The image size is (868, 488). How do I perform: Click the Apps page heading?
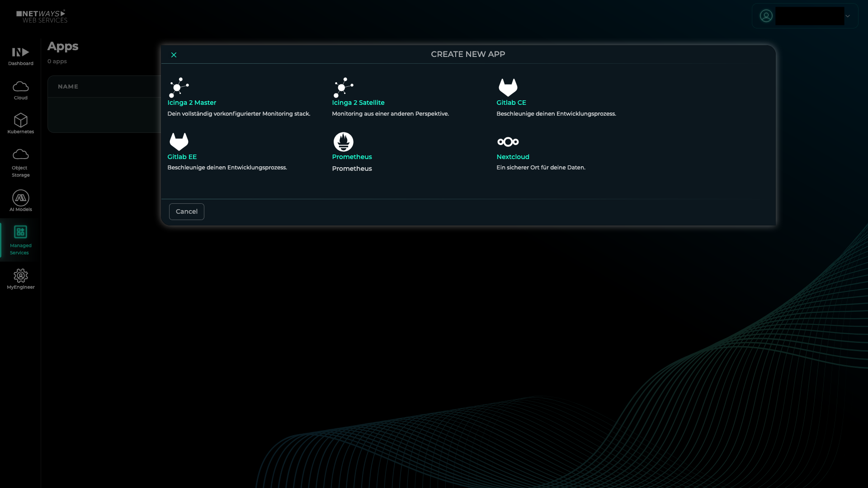tap(63, 46)
